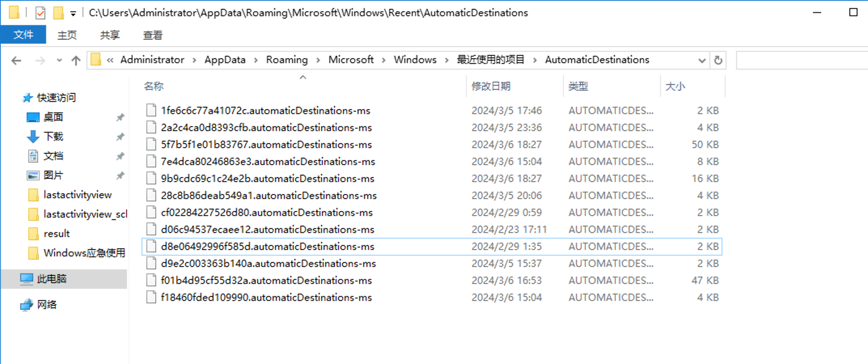Open the Quick Access Toolbar customize dropdown
The height and width of the screenshot is (364, 868).
[x=73, y=13]
